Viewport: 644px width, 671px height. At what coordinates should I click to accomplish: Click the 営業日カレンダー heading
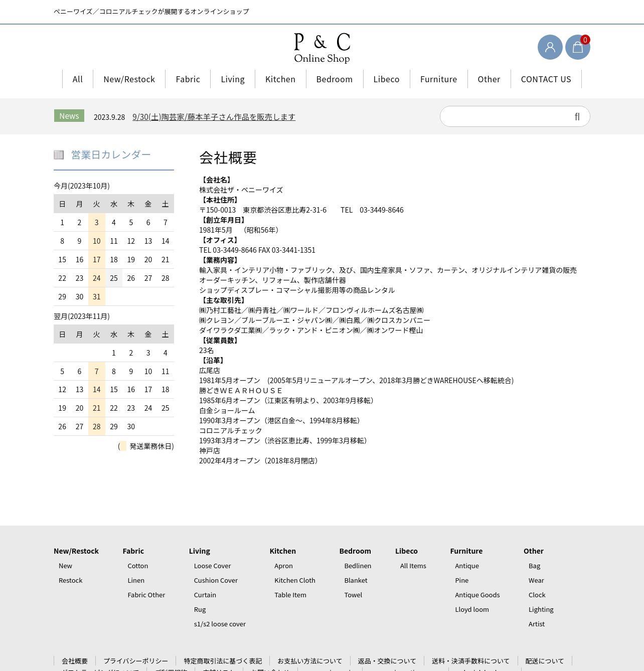coord(111,155)
